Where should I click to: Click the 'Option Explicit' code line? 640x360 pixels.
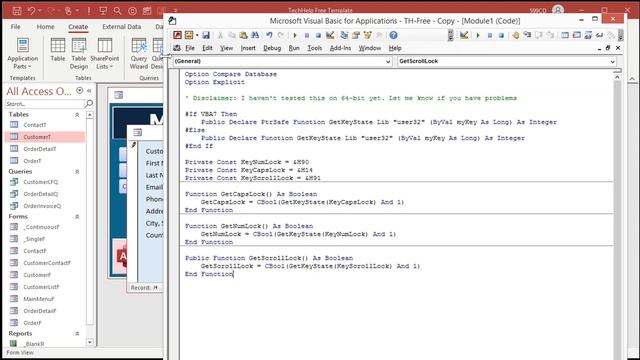click(x=215, y=82)
